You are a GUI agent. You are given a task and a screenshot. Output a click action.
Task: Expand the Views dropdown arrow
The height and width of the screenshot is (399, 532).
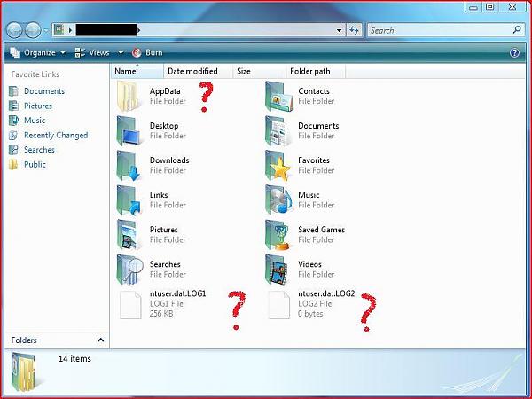[121, 53]
